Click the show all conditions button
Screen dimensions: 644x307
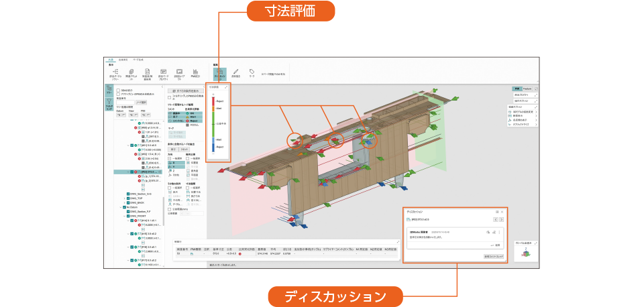pyautogui.click(x=185, y=90)
